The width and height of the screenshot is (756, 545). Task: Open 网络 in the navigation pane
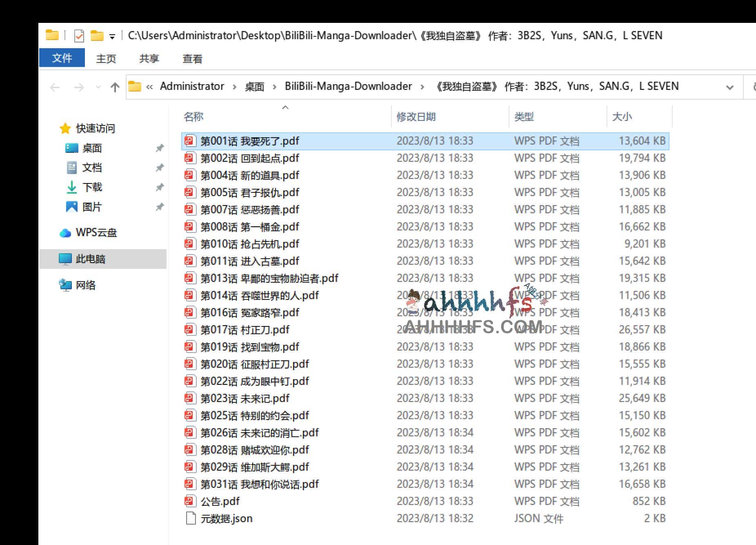[84, 285]
